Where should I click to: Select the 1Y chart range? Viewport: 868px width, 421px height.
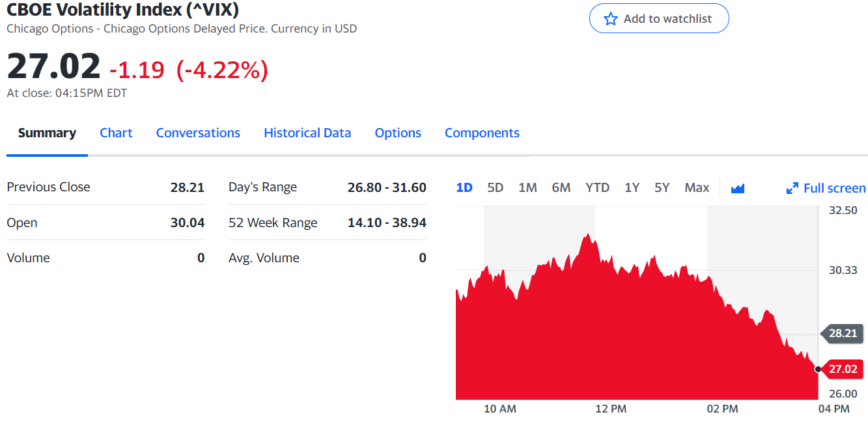(632, 187)
